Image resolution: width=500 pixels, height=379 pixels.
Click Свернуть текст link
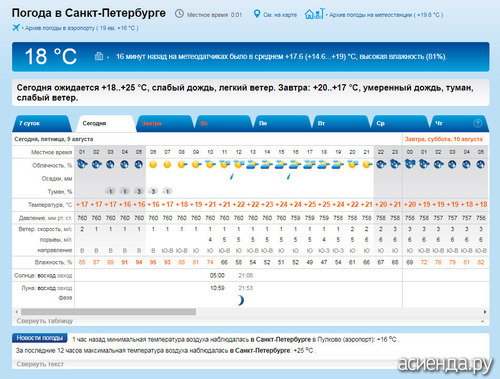coord(40,364)
